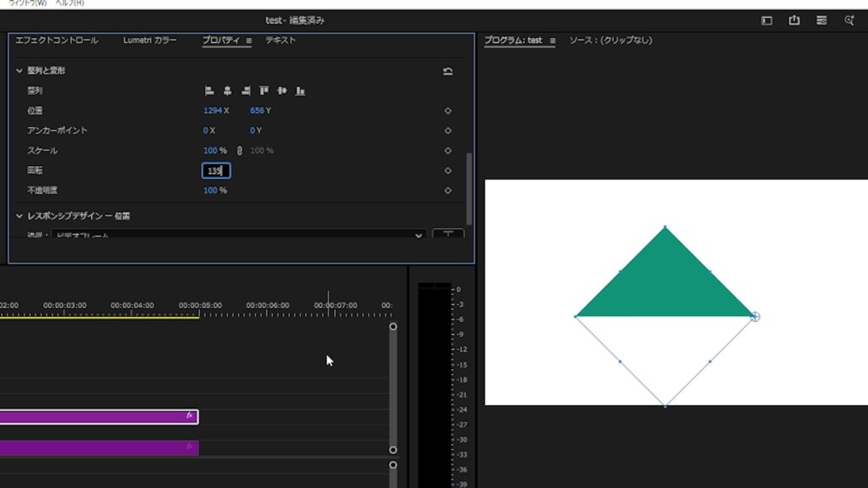868x488 pixels.
Task: Click the bottom corner handle of shape bounding box
Action: (x=665, y=406)
